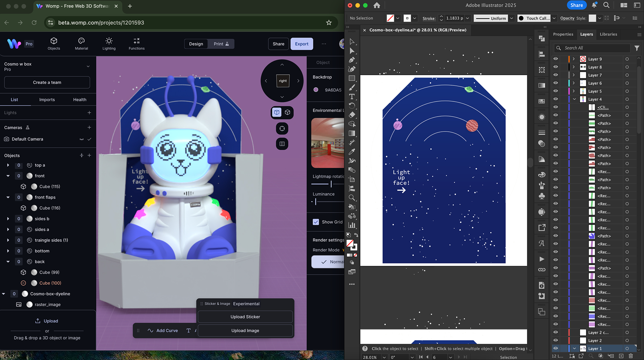Open Illustrator notifications bell
Viewport: 644px width, 360px height.
(594, 5)
